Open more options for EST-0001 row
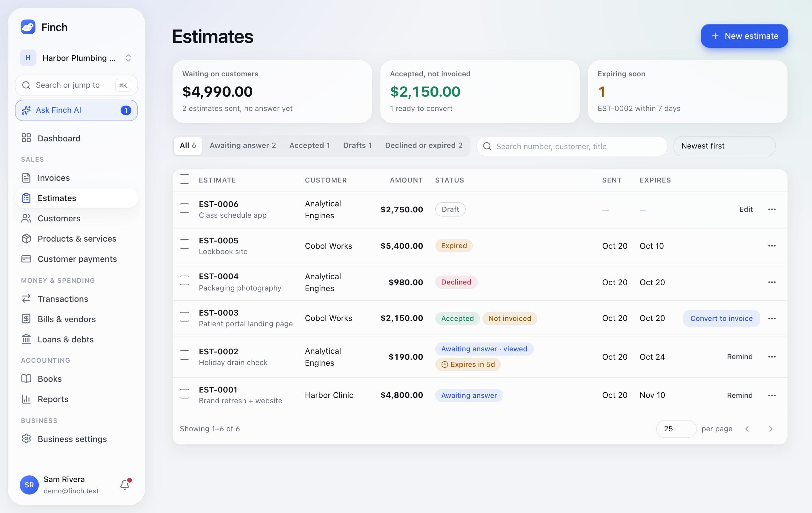812x513 pixels. 771,395
